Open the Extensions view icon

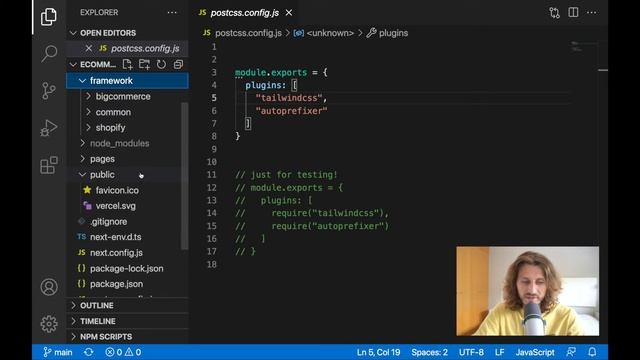point(49,165)
